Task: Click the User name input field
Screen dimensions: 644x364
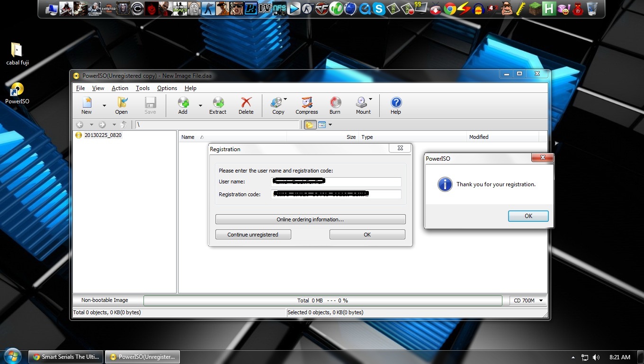Action: click(336, 182)
